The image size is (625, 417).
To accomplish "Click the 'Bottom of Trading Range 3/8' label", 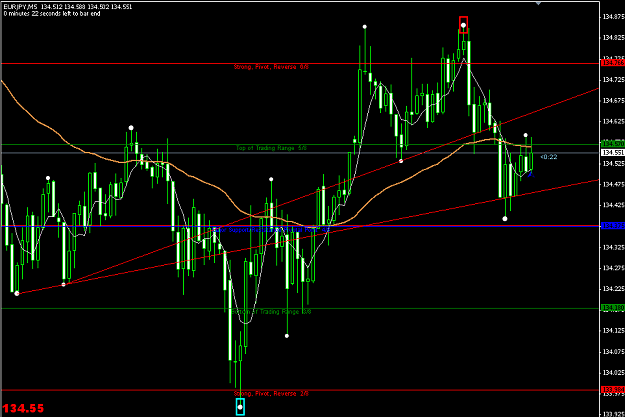I will coord(271,312).
